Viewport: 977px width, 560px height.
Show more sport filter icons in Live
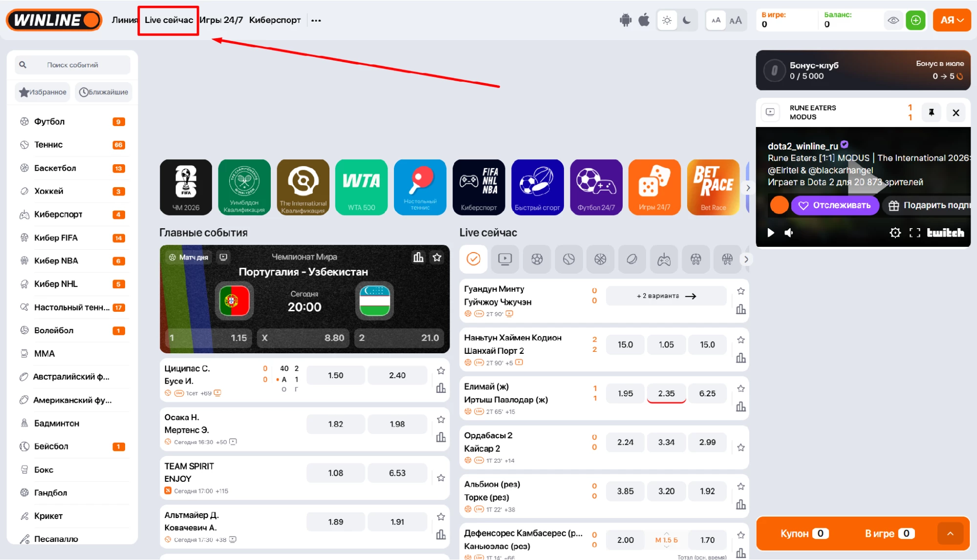(x=746, y=259)
